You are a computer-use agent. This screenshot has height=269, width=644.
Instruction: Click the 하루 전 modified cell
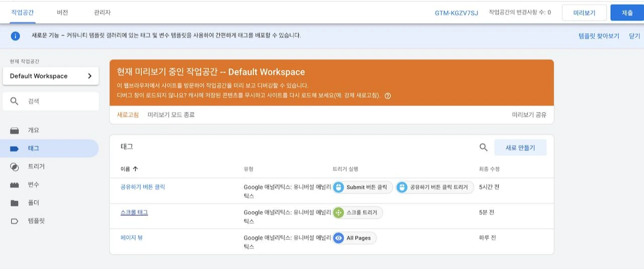pyautogui.click(x=488, y=237)
